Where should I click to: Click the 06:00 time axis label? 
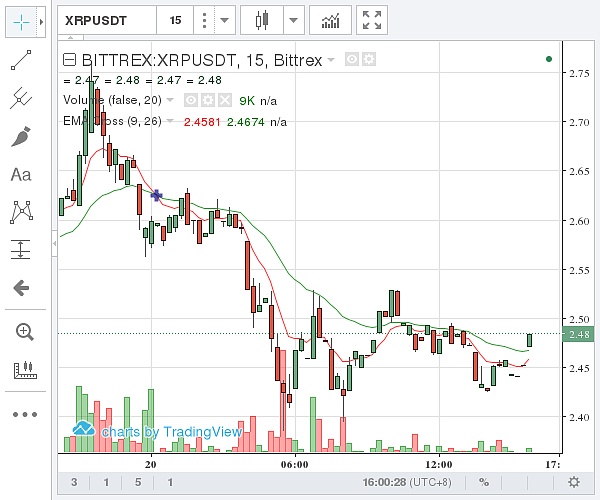point(294,464)
